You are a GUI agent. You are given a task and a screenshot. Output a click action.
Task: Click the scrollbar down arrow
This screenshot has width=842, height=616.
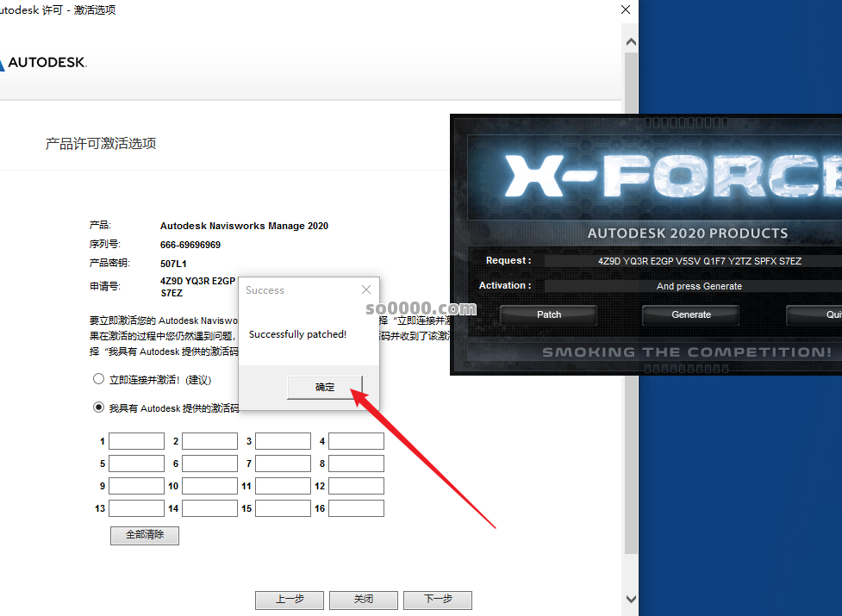pos(631,599)
